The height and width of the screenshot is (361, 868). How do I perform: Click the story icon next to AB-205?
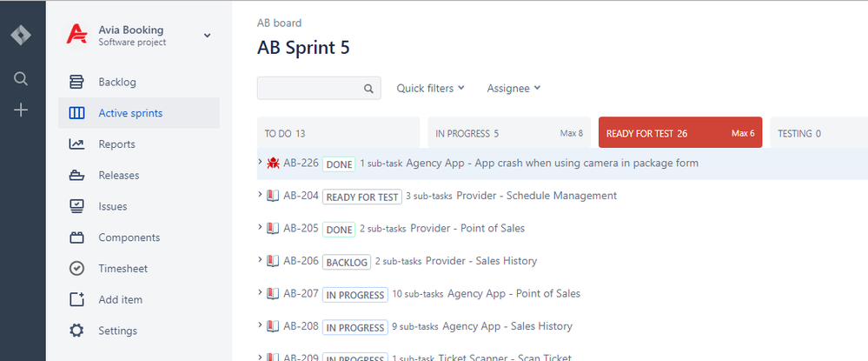pos(273,229)
